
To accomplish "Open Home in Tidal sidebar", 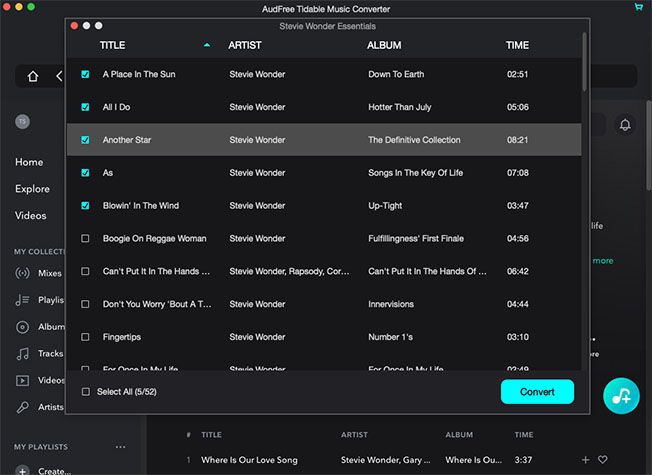I will tap(29, 162).
